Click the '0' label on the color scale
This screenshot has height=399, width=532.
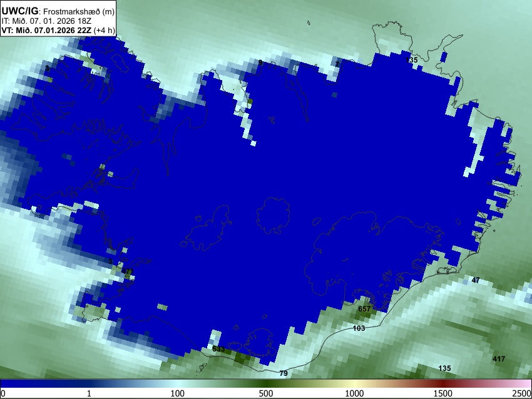[x=3, y=393]
